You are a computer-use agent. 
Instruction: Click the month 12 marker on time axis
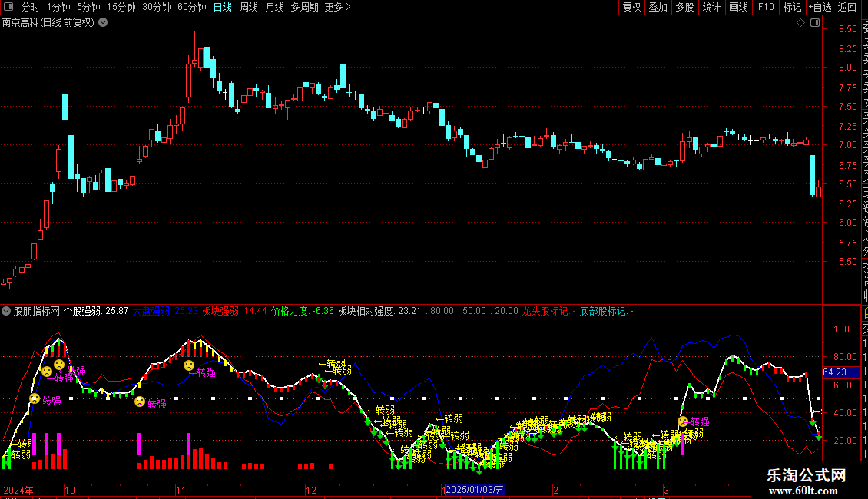point(311,490)
